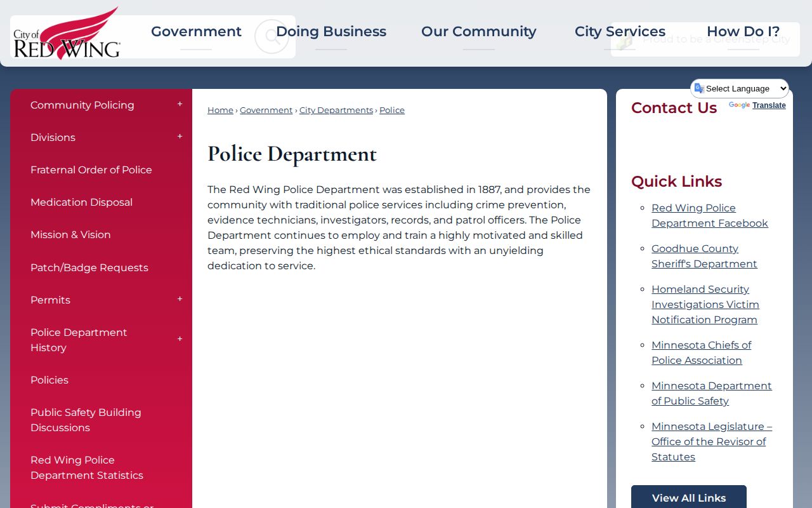This screenshot has width=812, height=508.
Task: Visit Goodhue County Sheriff's Department link
Action: (x=704, y=257)
